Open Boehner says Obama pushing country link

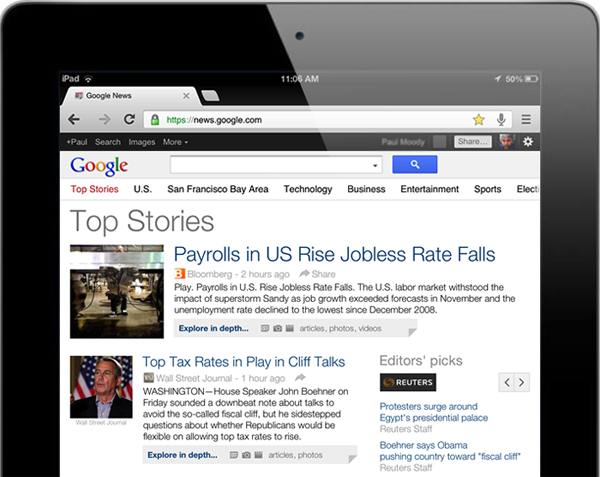coord(450,451)
